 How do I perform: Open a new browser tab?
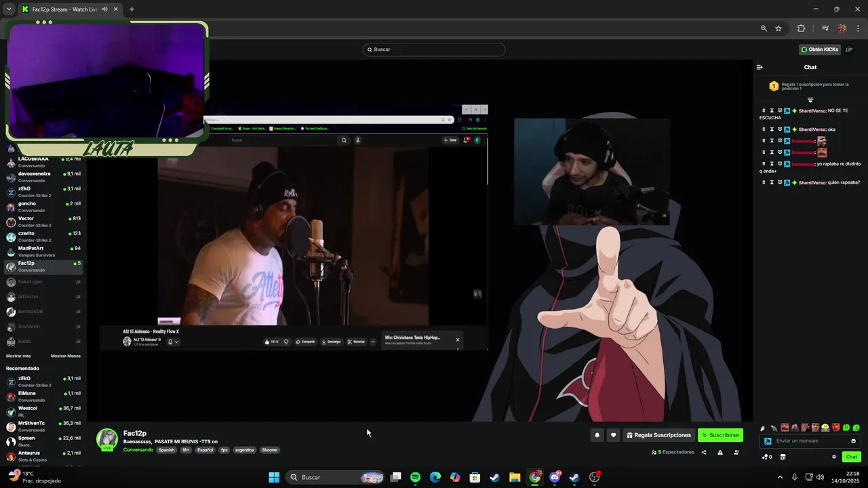[x=132, y=9]
